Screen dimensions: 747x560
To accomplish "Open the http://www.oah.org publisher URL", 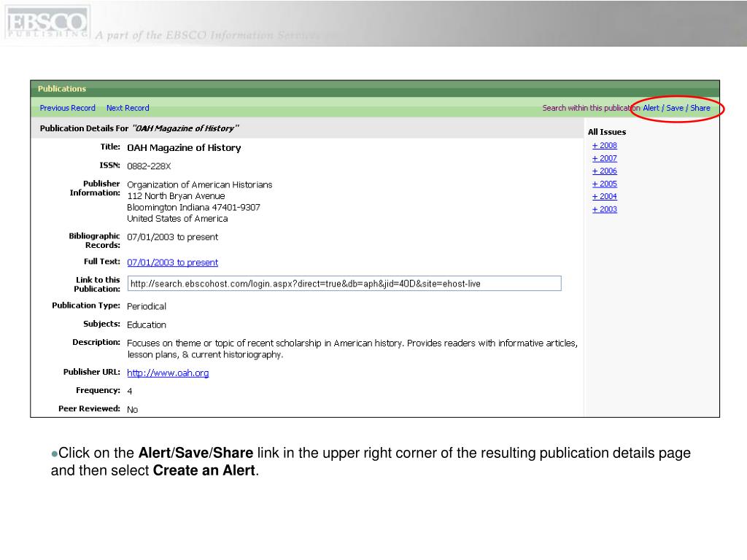I will [168, 373].
